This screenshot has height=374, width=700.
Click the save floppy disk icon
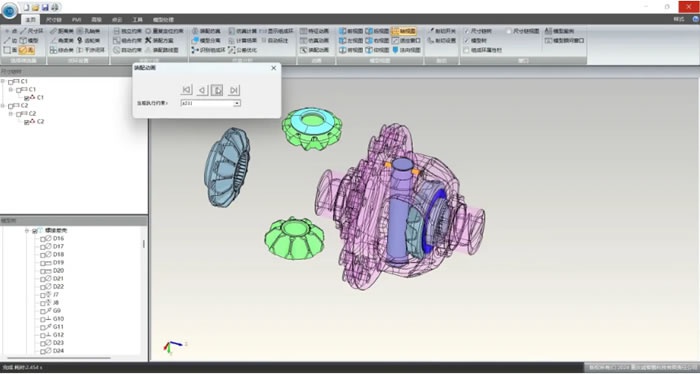click(x=45, y=7)
